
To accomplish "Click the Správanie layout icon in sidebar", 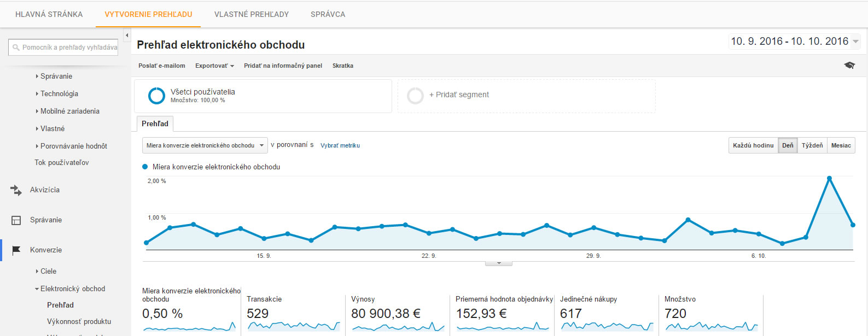I will 16,220.
